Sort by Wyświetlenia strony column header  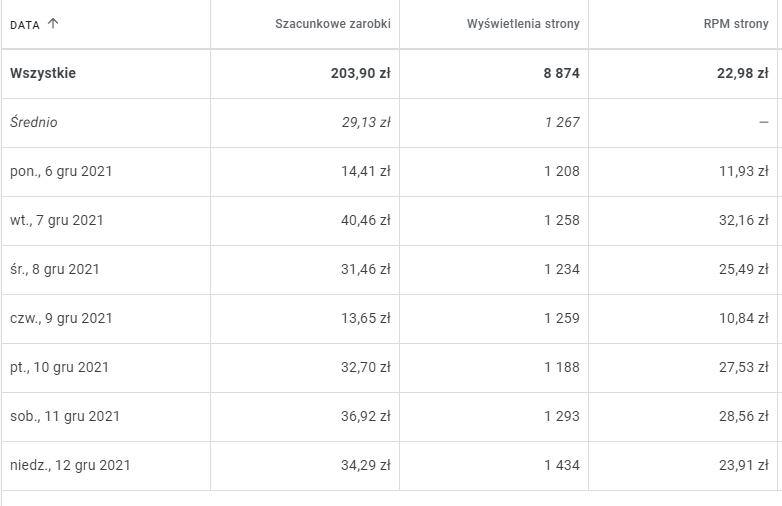[x=522, y=24]
